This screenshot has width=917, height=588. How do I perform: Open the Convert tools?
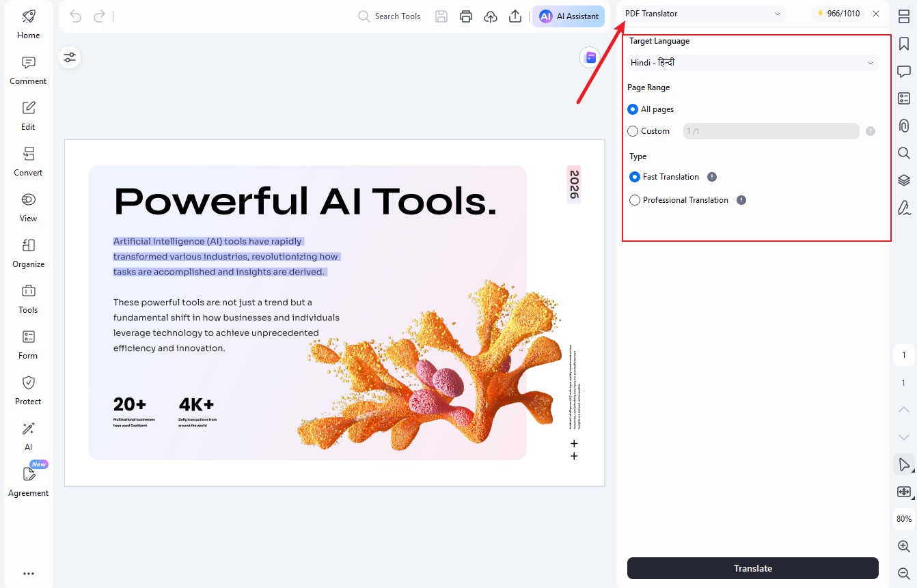(28, 162)
